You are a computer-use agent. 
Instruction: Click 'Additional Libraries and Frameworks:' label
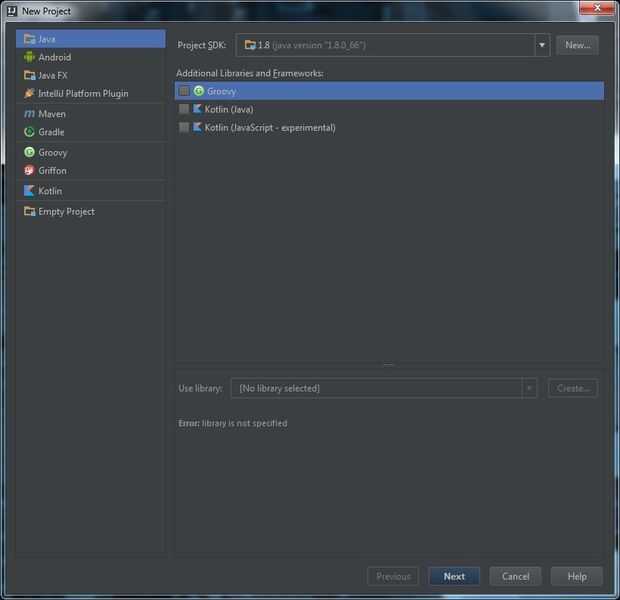pos(250,73)
